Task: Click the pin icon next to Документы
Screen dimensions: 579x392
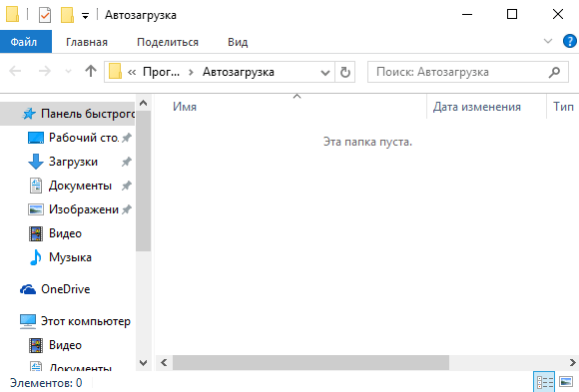Action: [x=127, y=186]
